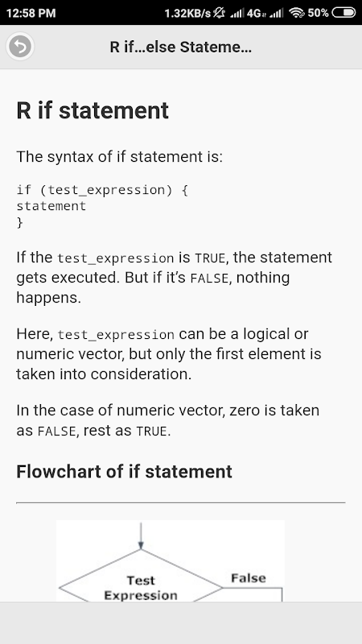The height and width of the screenshot is (644, 362).
Task: Tap the 1.32KB/s network speed indicator
Action: tap(187, 13)
